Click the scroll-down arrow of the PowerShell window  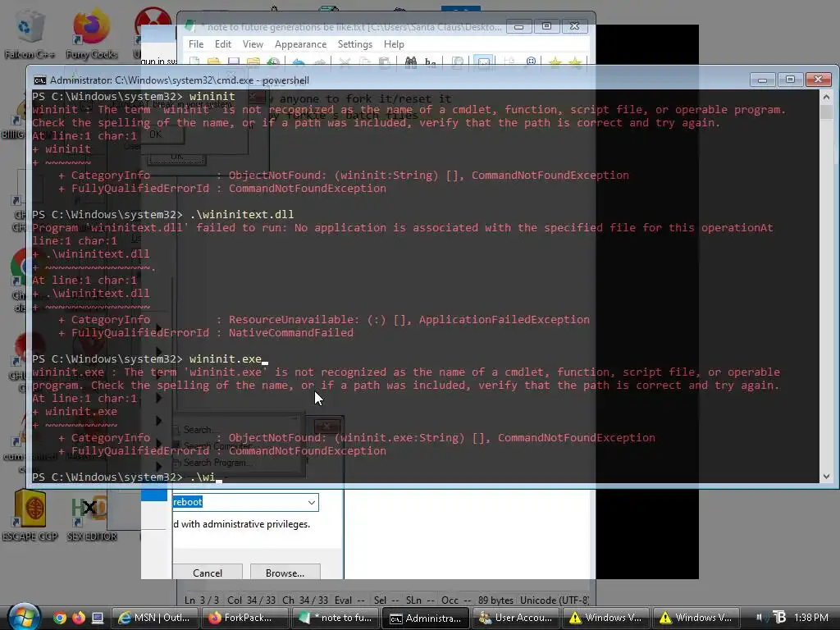[x=826, y=476]
